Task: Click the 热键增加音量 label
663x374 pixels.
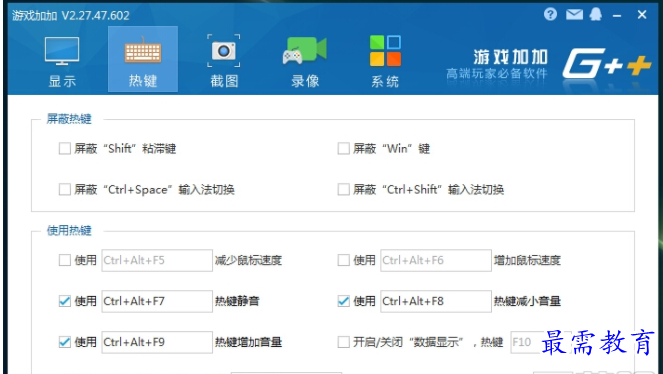Action: [x=248, y=342]
